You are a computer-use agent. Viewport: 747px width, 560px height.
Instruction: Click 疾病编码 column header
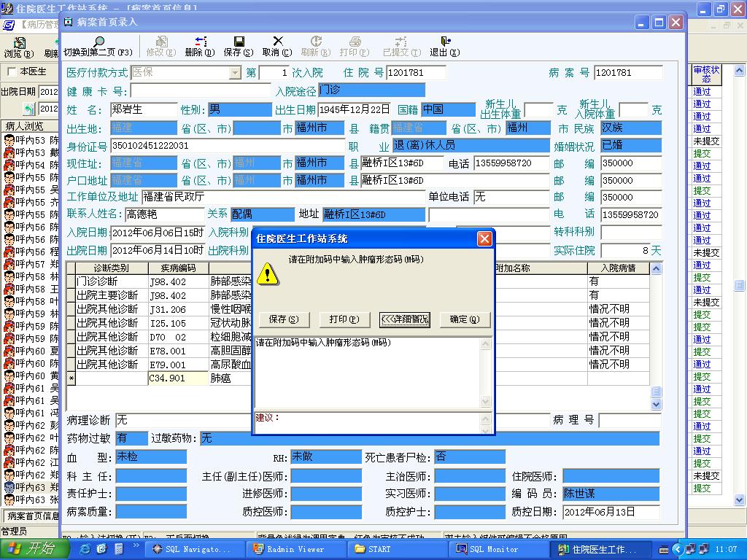[178, 268]
